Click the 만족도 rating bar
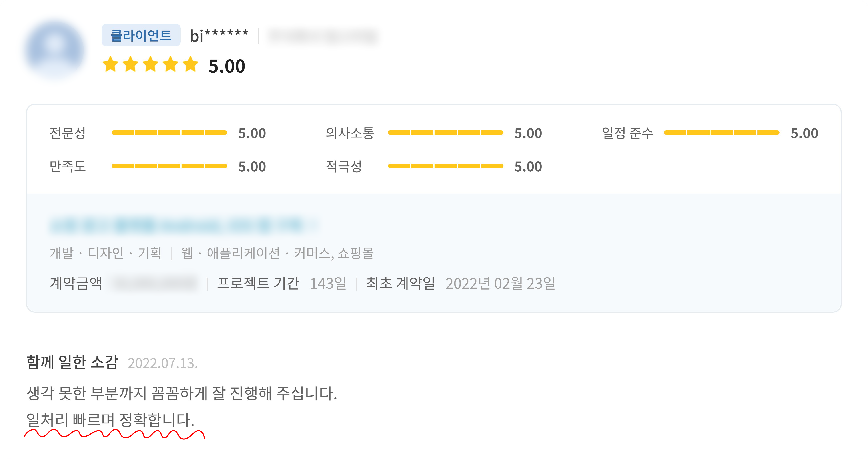Viewport: 868px width, 459px height. (x=169, y=166)
